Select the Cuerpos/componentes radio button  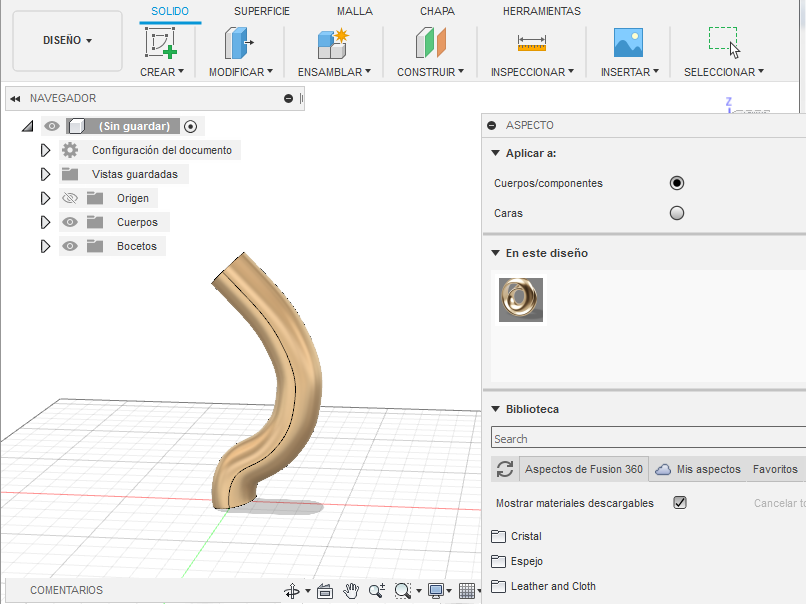click(x=677, y=183)
